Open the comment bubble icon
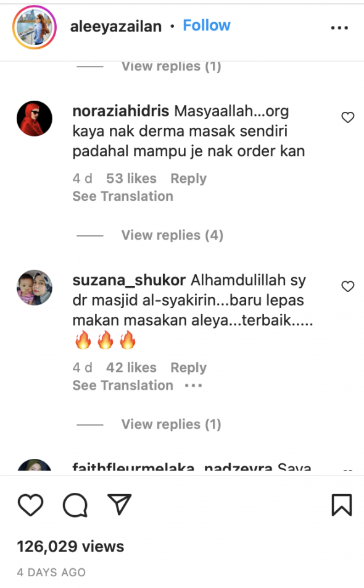Viewport: 364px width, 588px height. pos(75,505)
